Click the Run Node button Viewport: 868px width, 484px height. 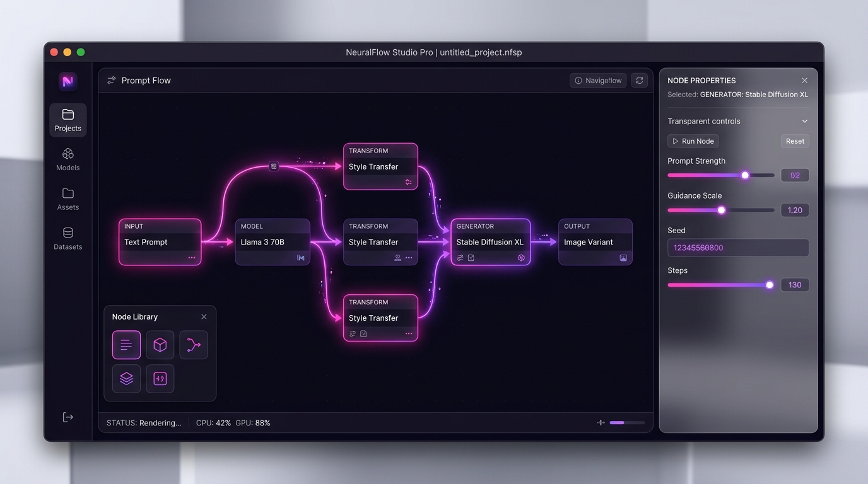tap(693, 141)
